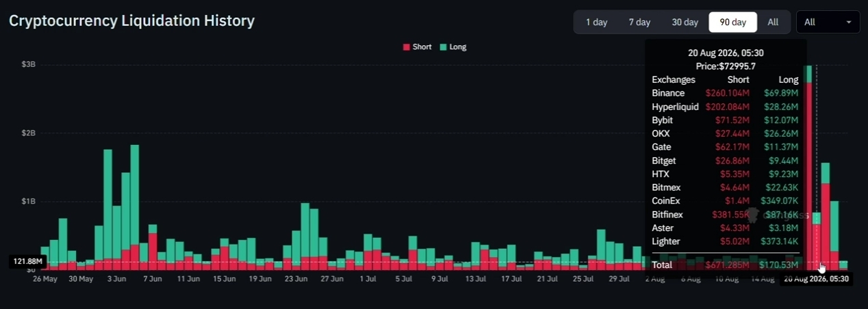Click the 13 Jul date label

pos(475,279)
